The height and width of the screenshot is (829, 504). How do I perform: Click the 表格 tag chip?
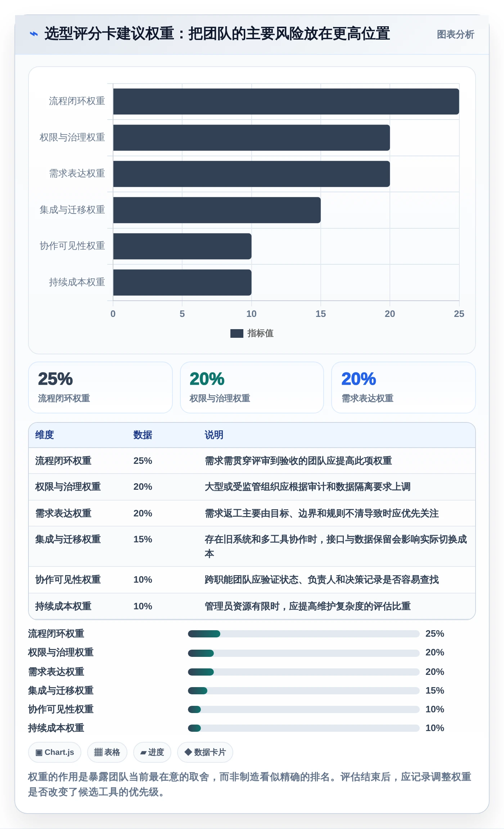[x=107, y=752]
